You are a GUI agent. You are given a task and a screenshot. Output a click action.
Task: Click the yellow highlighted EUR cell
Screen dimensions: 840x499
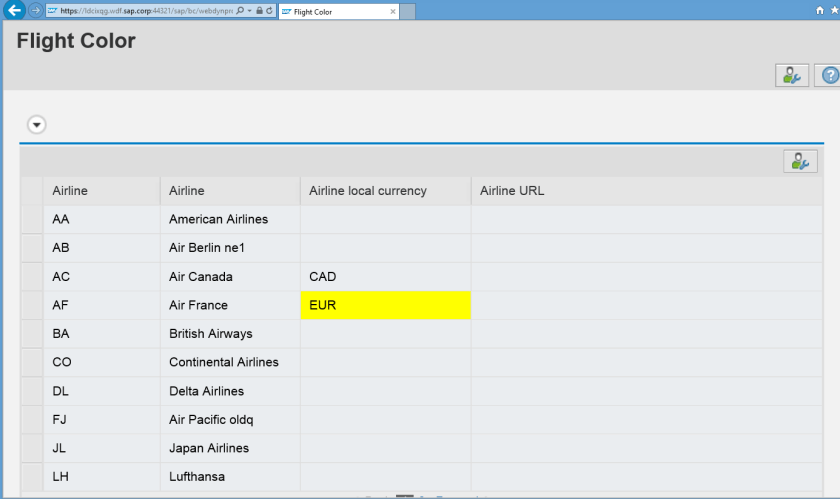(x=385, y=305)
